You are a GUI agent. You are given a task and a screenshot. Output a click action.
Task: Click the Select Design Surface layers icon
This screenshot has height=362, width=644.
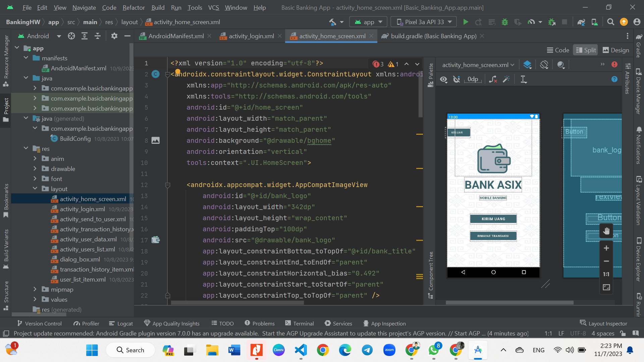527,65
